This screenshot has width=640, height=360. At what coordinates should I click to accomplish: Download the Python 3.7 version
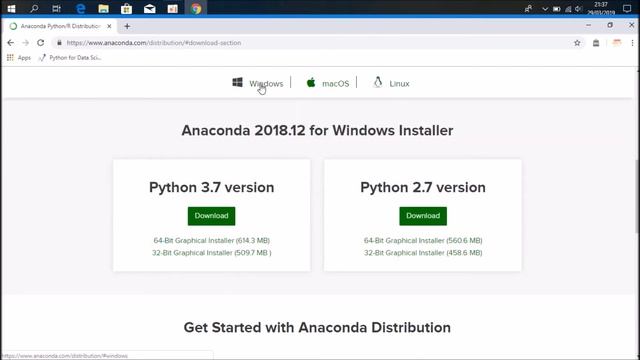click(x=211, y=216)
